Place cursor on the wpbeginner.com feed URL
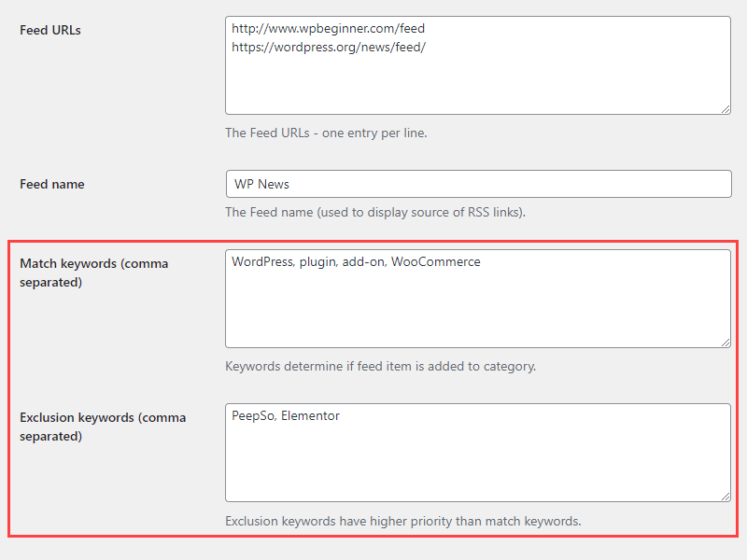747x560 pixels. tap(328, 29)
